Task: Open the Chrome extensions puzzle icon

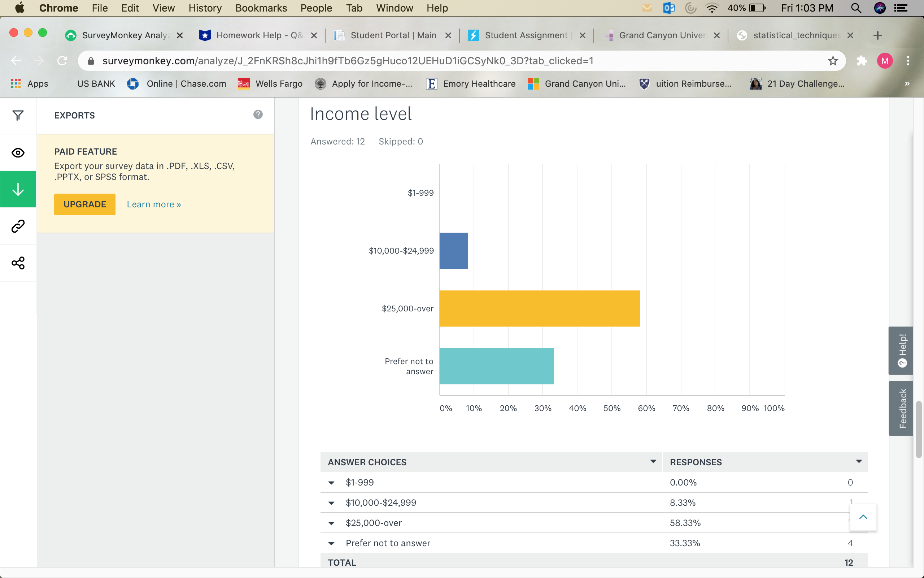Action: pos(862,61)
